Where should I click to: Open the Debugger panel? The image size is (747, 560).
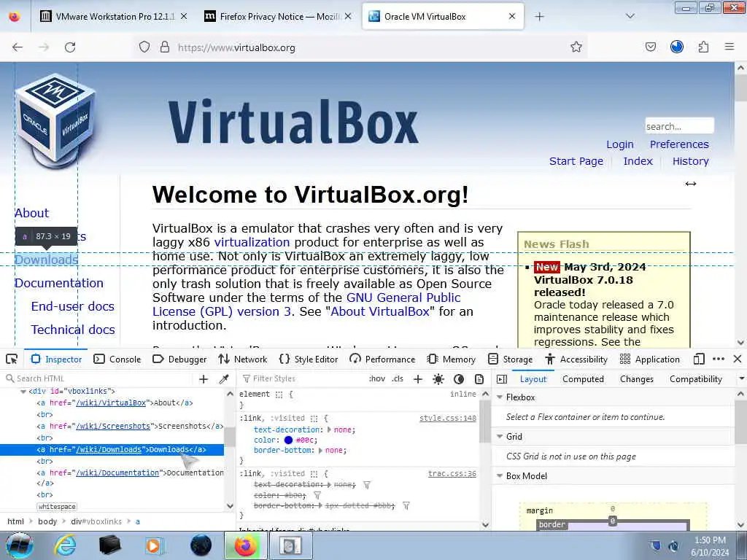[179, 359]
